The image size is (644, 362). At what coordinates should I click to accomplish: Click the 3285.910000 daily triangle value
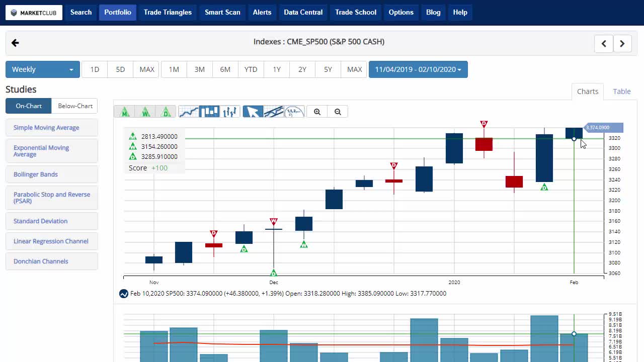[159, 157]
